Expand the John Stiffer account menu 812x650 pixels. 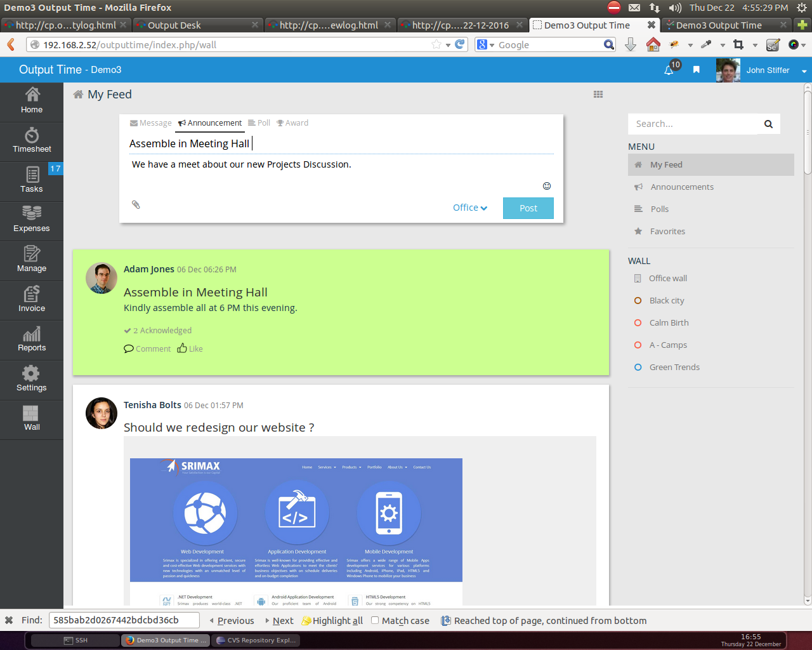pos(768,70)
